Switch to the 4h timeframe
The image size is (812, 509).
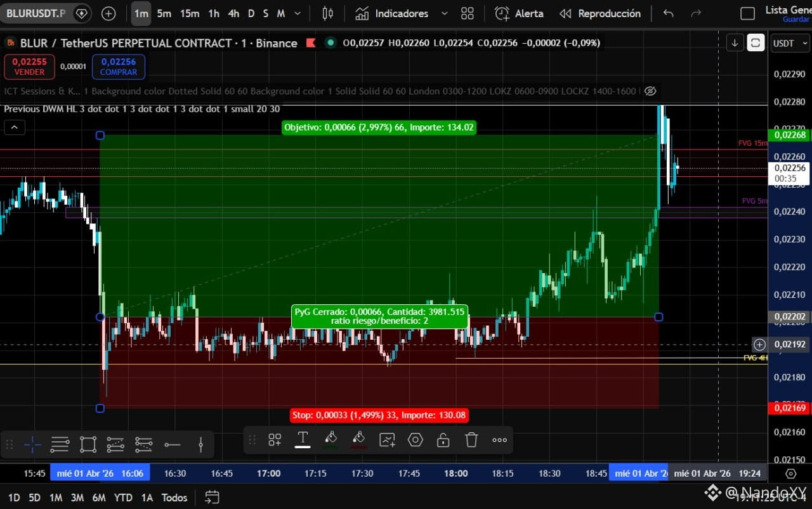pyautogui.click(x=233, y=13)
